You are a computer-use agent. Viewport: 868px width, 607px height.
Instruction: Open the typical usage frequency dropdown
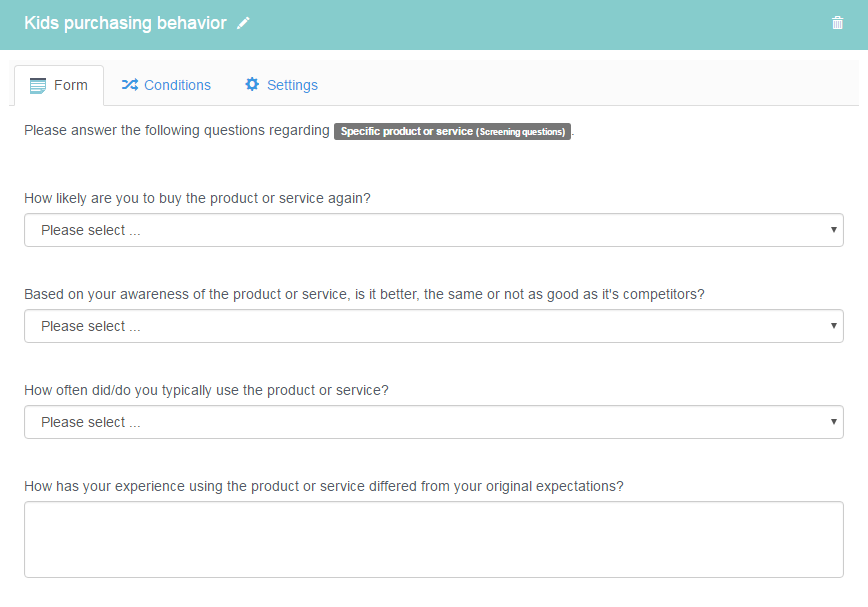tap(433, 422)
